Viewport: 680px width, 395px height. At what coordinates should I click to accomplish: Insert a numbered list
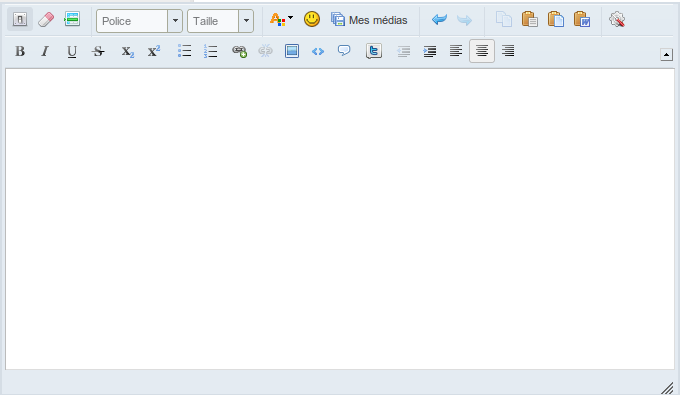click(211, 51)
